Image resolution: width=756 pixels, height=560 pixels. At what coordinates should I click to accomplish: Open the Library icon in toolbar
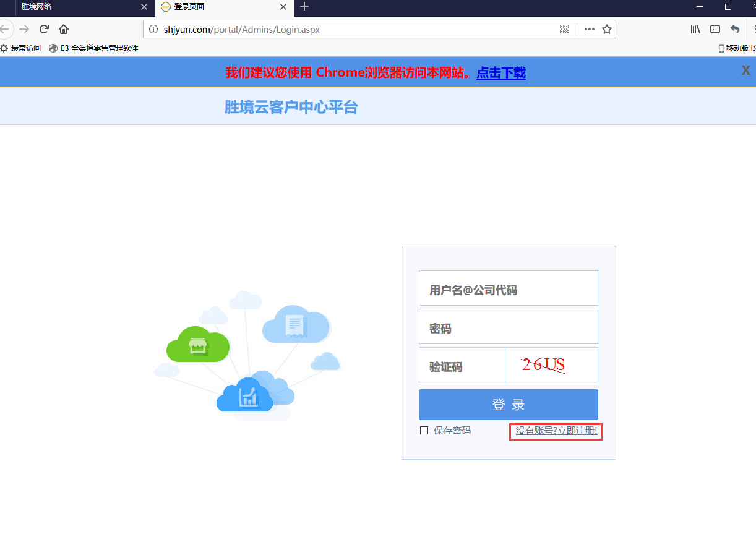point(695,29)
